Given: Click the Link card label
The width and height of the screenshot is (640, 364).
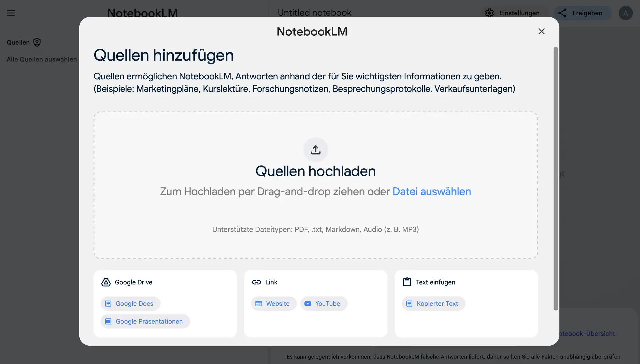Looking at the screenshot, I should 271,282.
